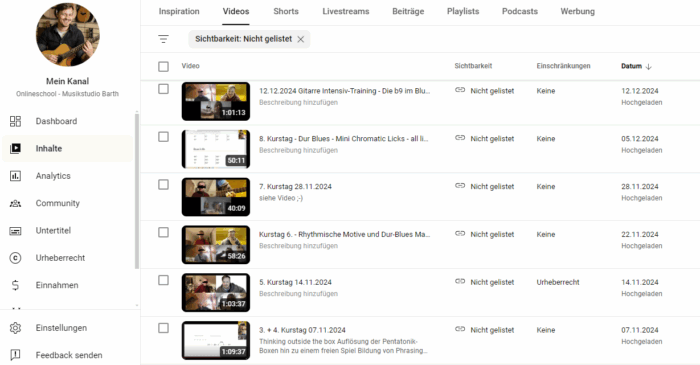Remove the Sichtbarkeit: Nicht gelistet filter chip
This screenshot has width=700, height=365.
click(301, 39)
